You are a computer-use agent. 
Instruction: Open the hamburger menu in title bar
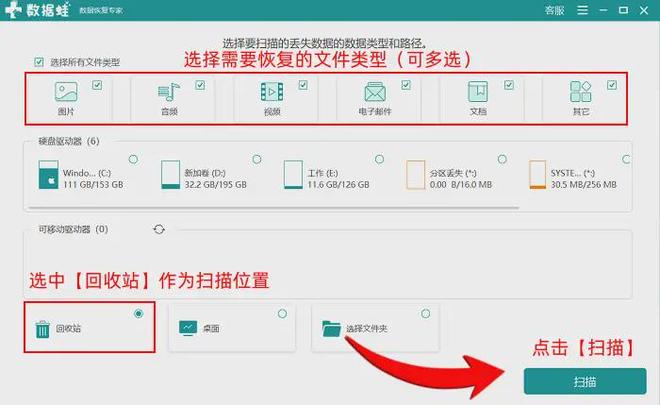point(583,10)
